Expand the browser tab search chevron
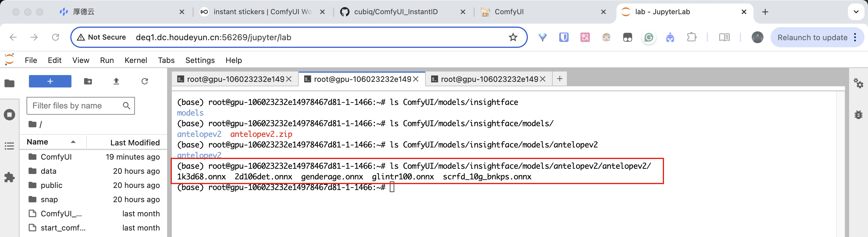 (856, 12)
